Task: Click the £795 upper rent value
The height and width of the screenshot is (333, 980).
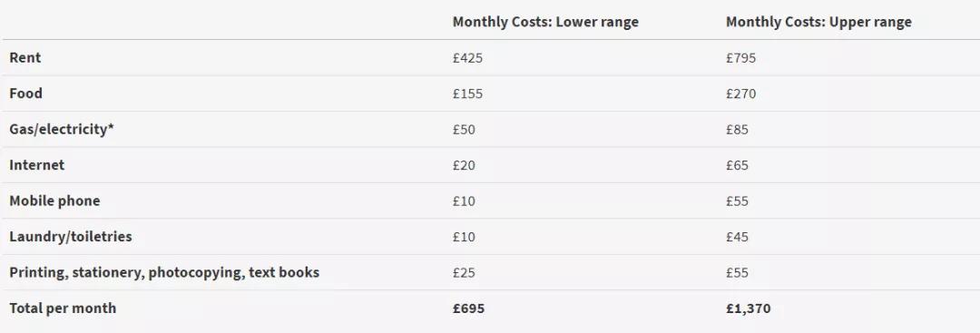Action: click(x=741, y=58)
